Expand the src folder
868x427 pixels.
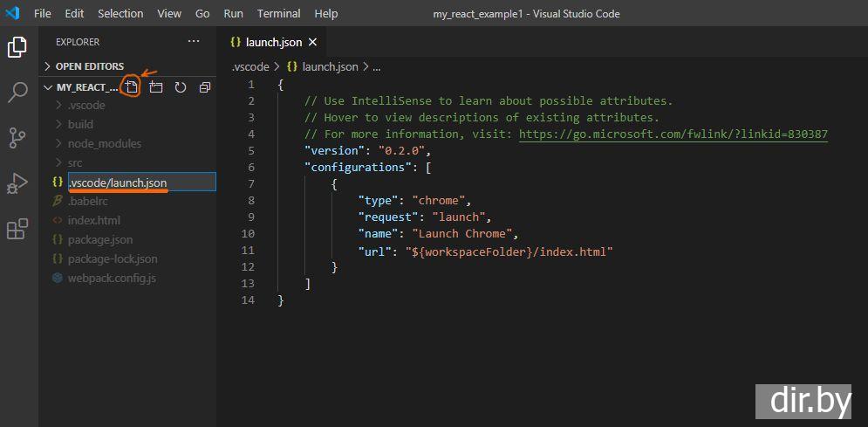tap(75, 162)
